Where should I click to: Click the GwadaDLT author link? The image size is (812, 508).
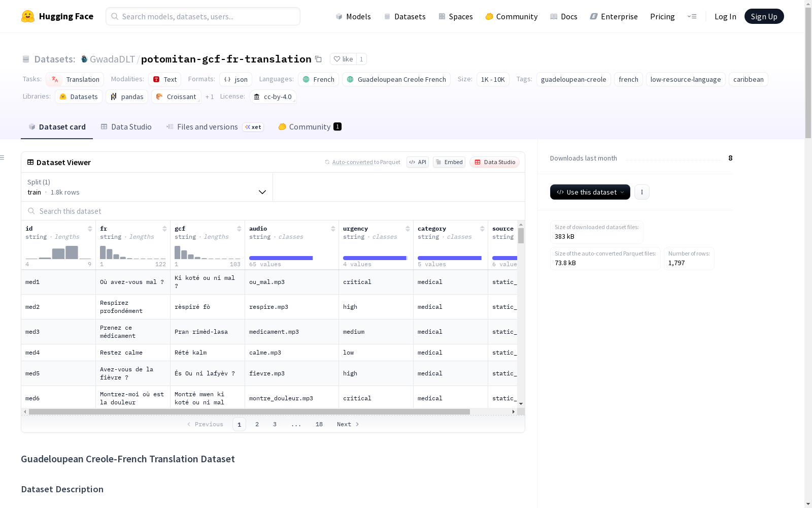[x=112, y=59]
